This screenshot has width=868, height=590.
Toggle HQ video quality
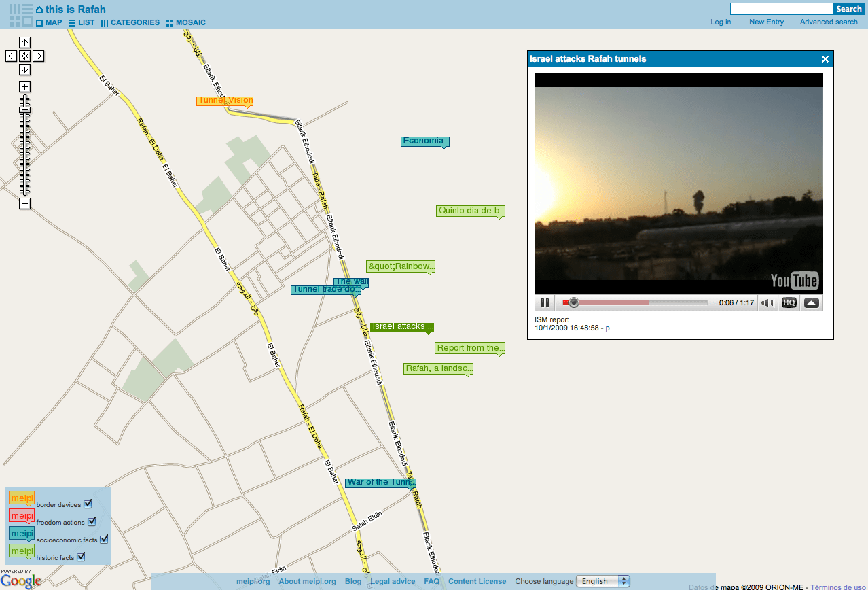(x=789, y=302)
